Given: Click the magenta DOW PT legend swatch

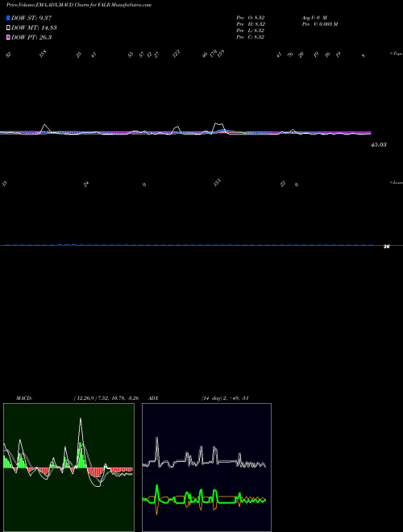Looking at the screenshot, I should pyautogui.click(x=8, y=37).
